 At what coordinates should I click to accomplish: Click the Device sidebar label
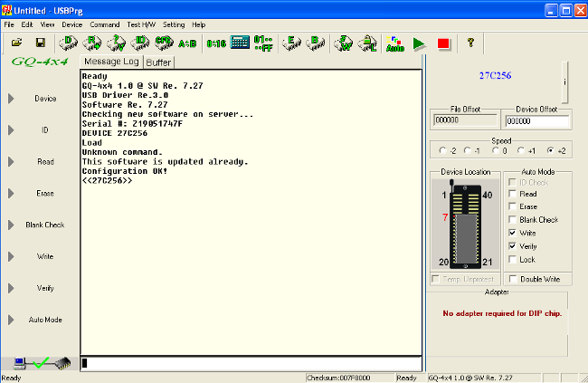click(45, 99)
